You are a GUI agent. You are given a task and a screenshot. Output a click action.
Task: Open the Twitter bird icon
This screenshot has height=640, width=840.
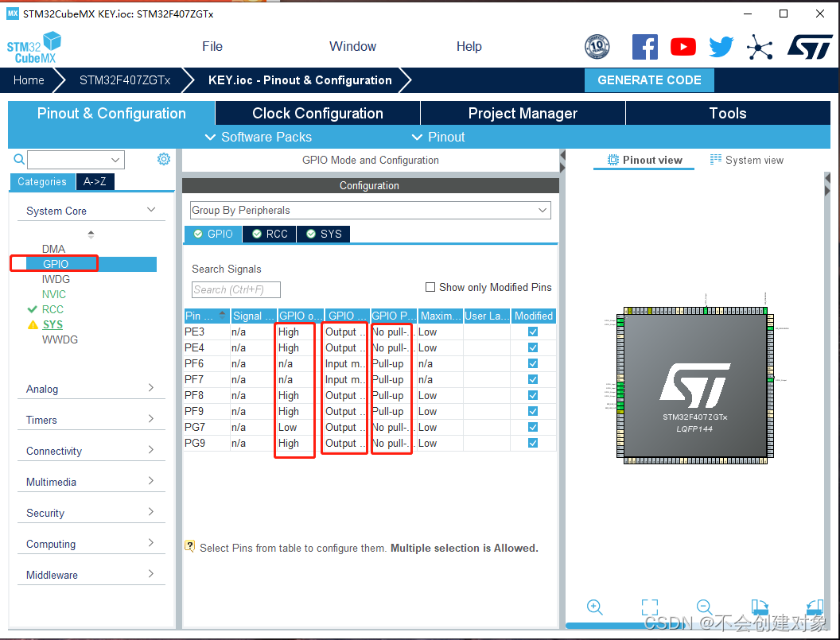(721, 47)
